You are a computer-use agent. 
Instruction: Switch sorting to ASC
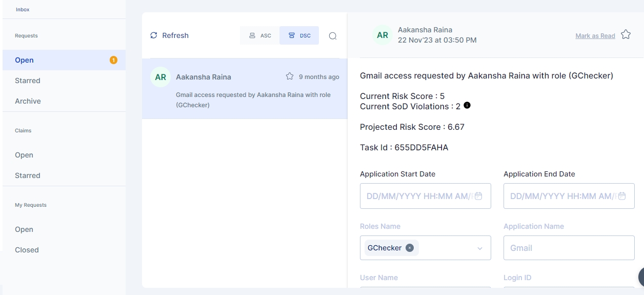(260, 35)
